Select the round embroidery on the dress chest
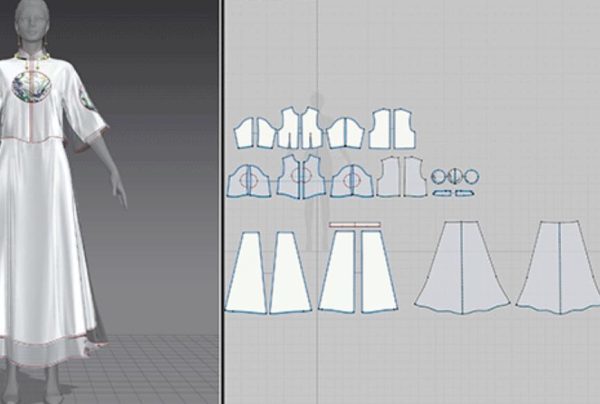600x404 pixels. pyautogui.click(x=31, y=87)
